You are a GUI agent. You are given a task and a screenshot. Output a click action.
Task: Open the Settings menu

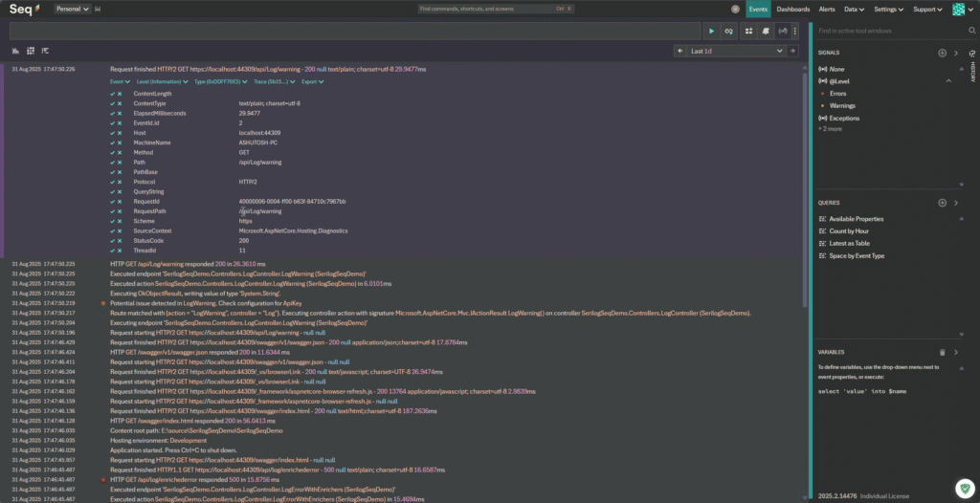pyautogui.click(x=888, y=9)
